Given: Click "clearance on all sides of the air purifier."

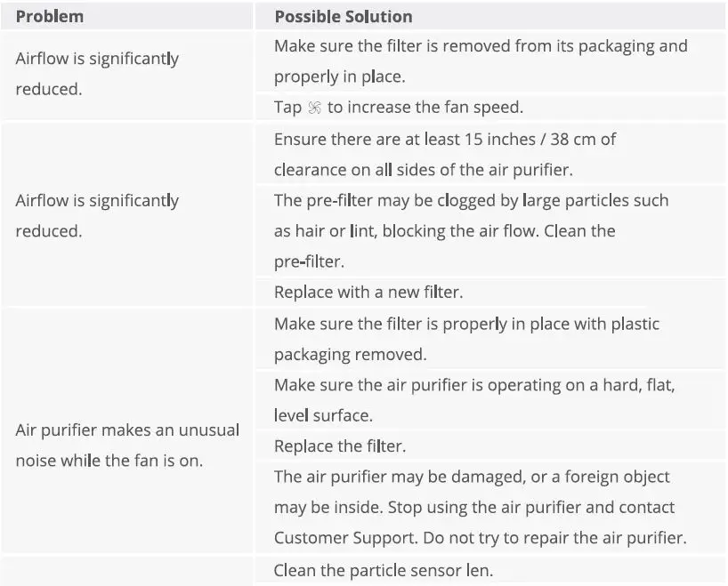Looking at the screenshot, I should point(425,170).
